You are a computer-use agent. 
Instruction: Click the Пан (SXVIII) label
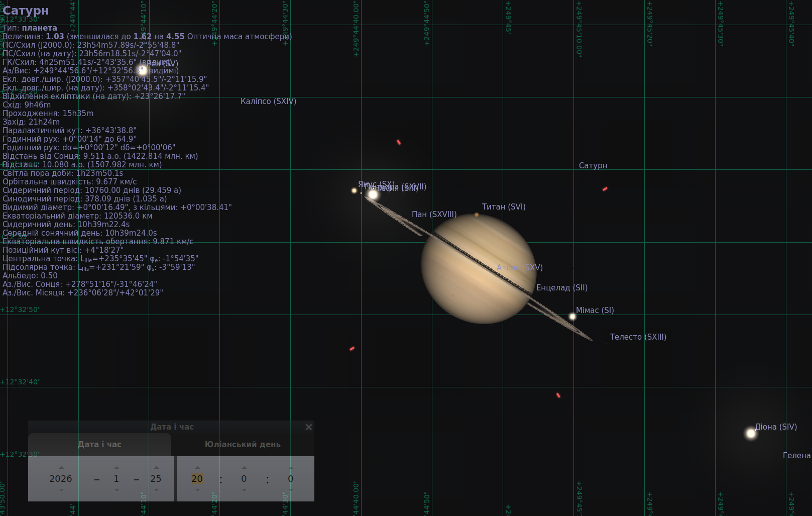click(x=434, y=215)
